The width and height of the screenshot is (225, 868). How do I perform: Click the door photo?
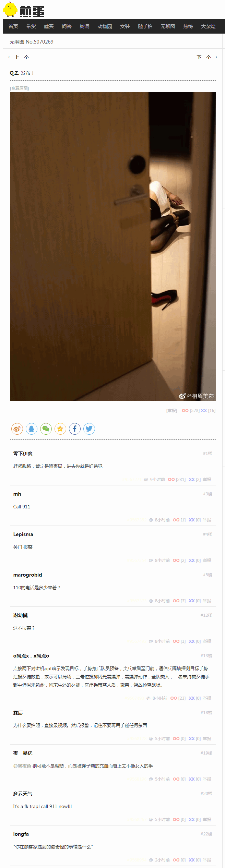(113, 246)
